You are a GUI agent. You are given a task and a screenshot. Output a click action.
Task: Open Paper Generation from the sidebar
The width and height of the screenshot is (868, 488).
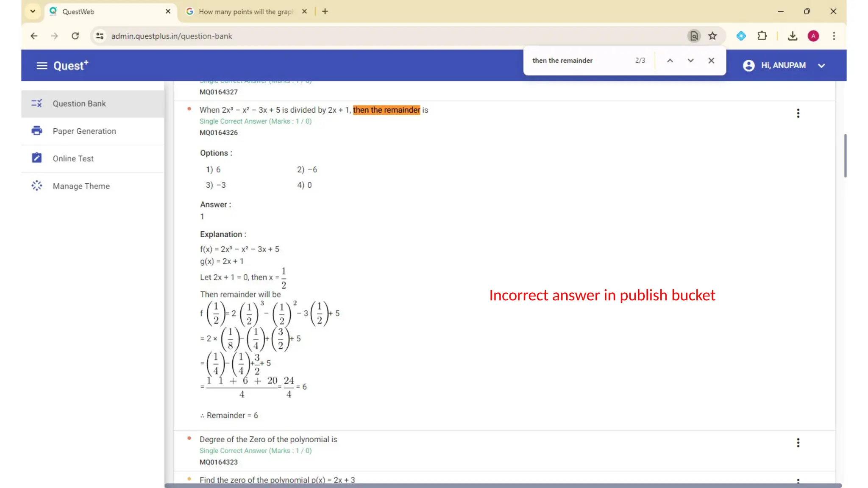click(84, 131)
